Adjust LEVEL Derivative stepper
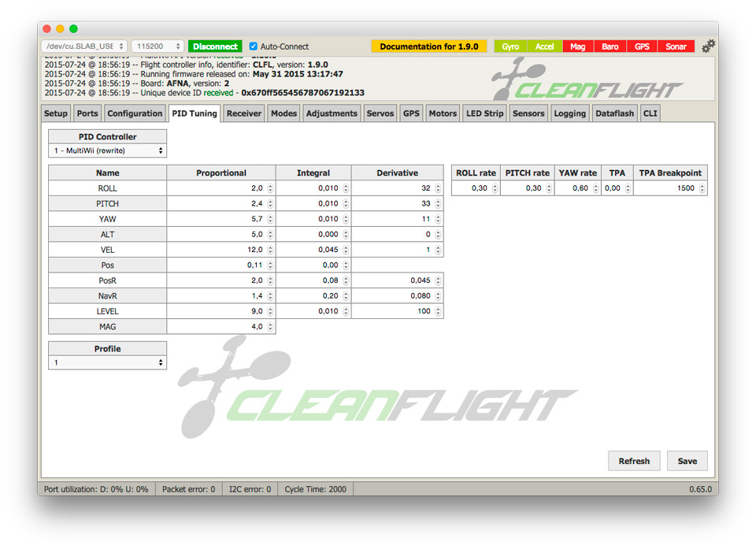 coord(438,311)
